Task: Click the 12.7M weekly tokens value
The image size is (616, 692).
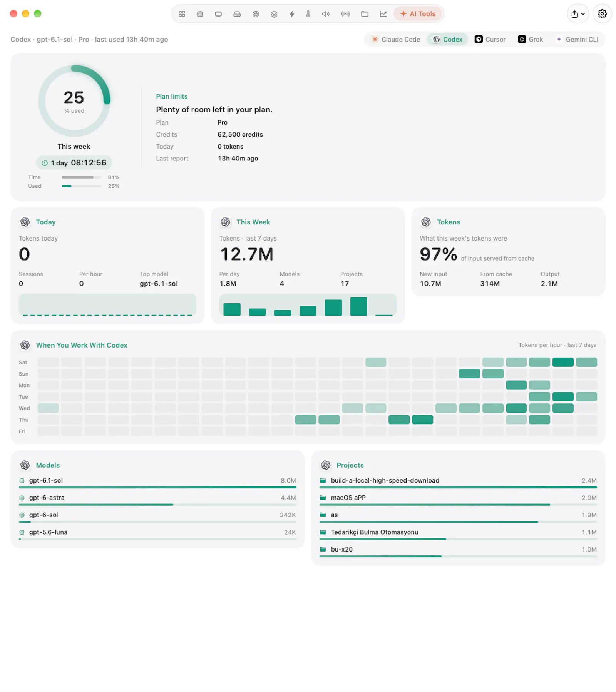Action: (246, 254)
